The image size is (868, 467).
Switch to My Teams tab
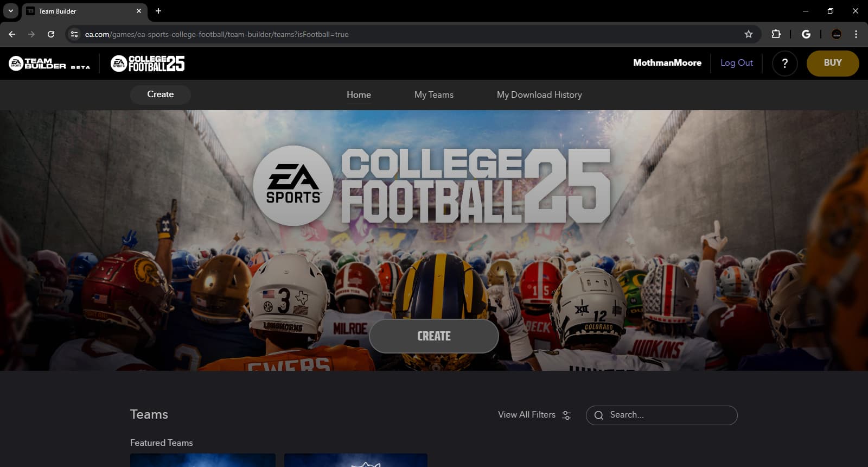click(x=433, y=95)
